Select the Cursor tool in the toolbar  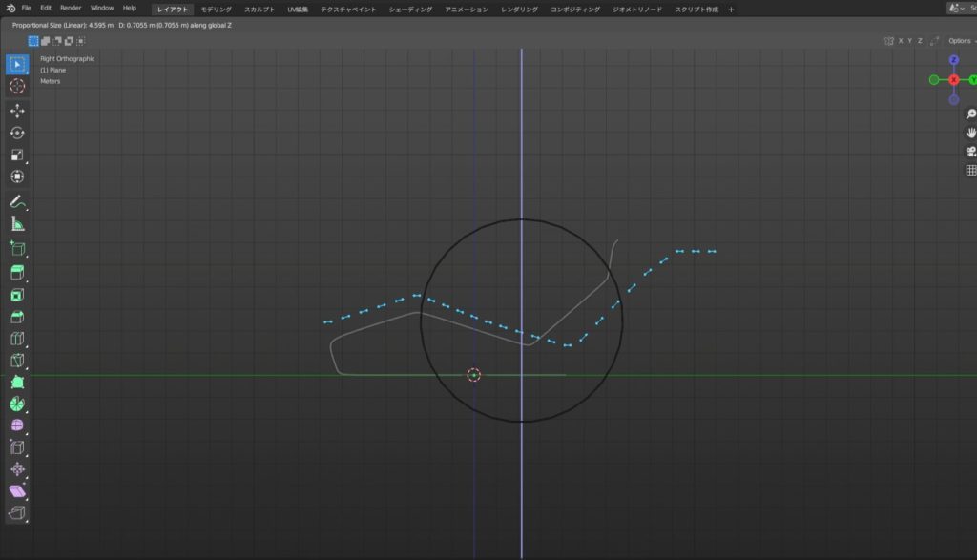[17, 86]
